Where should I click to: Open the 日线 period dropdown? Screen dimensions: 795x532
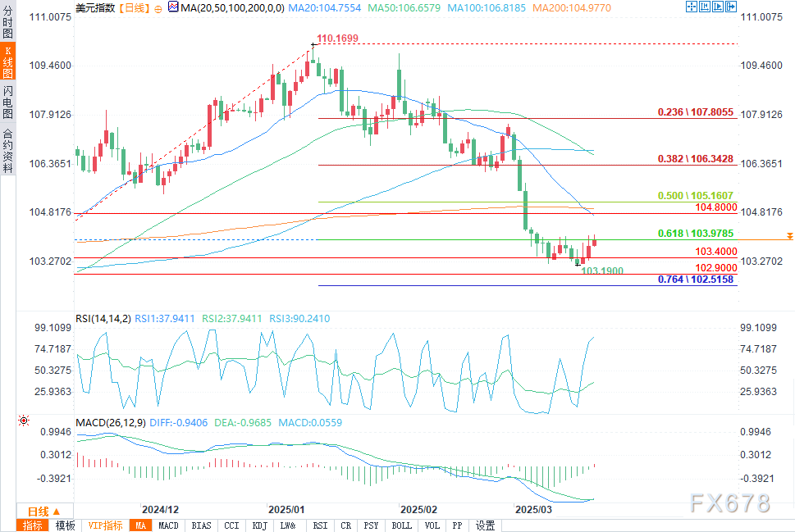44,512
